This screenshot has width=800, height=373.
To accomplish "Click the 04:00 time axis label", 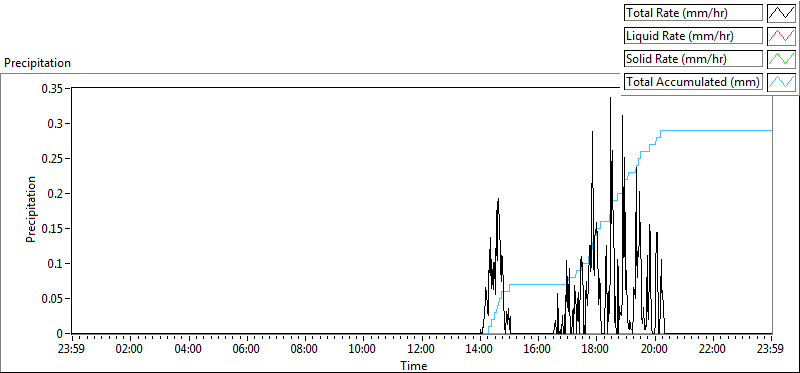I will pos(189,349).
